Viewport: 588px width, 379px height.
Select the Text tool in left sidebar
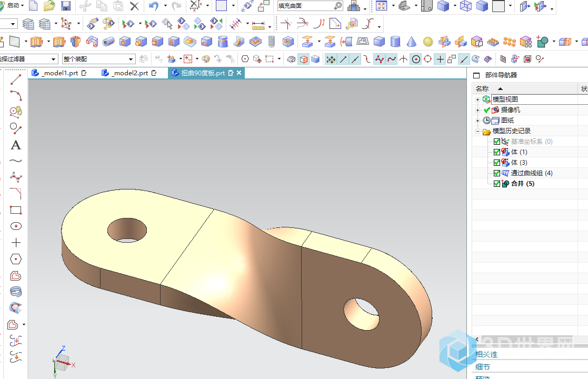pos(16,145)
